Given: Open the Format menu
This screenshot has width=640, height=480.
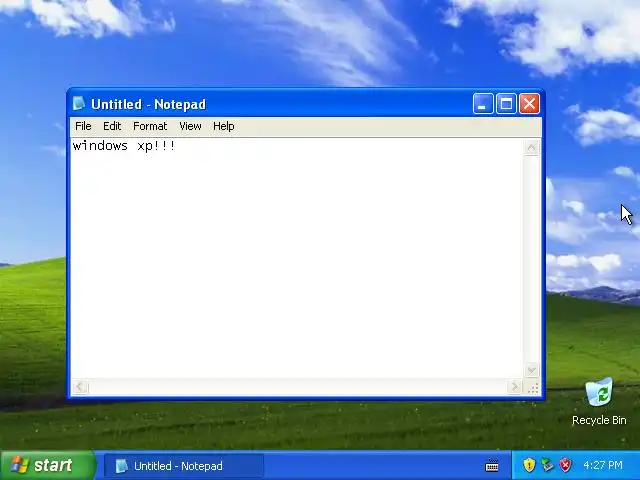Looking at the screenshot, I should pyautogui.click(x=150, y=126).
